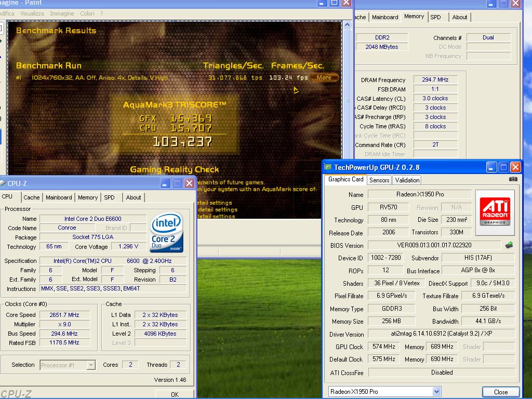Image resolution: width=532 pixels, height=399 pixels.
Task: Click the Multiplier value x 9.0
Action: coord(64,324)
